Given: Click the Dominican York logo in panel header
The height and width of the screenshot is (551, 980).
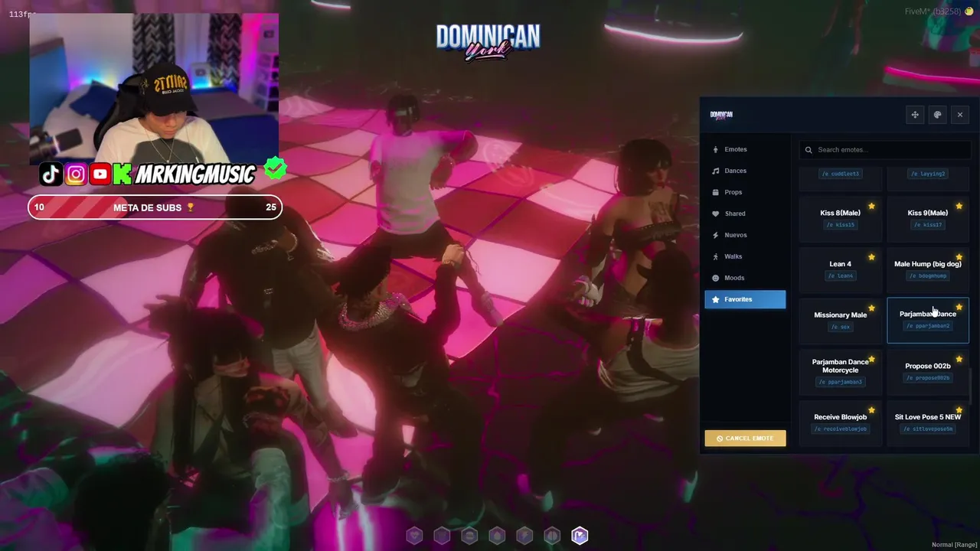Looking at the screenshot, I should click(x=721, y=115).
